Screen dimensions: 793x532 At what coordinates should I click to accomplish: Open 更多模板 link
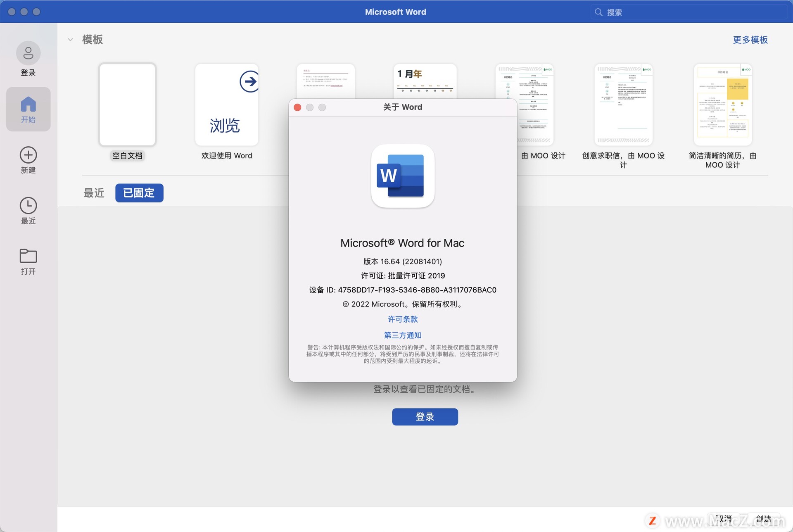pos(750,40)
